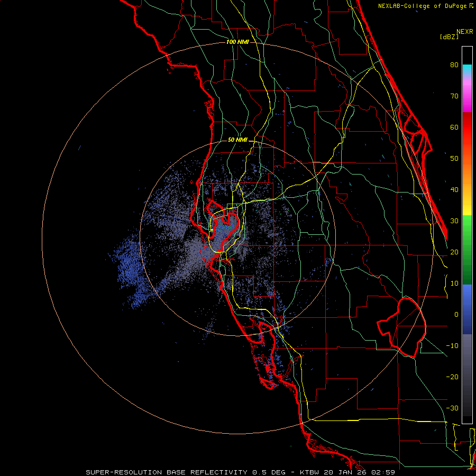Viewport: 476px width, 476px height.
Task: Click the 40 value on the dBZ scale
Action: point(454,190)
